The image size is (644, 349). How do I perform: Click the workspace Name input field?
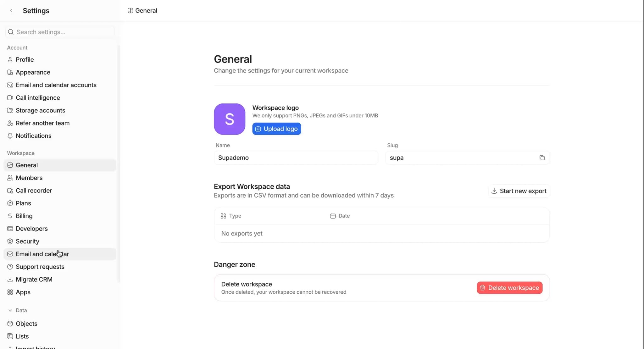pos(296,158)
